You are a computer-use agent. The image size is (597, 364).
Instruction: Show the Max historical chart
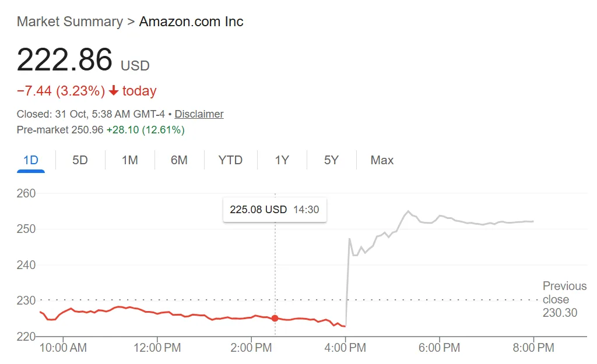pos(381,160)
